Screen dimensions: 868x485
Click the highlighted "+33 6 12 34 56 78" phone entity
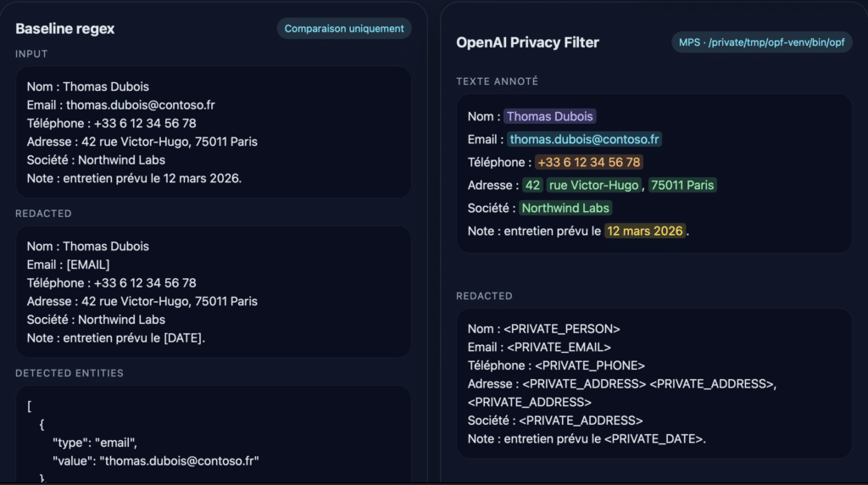pyautogui.click(x=589, y=162)
